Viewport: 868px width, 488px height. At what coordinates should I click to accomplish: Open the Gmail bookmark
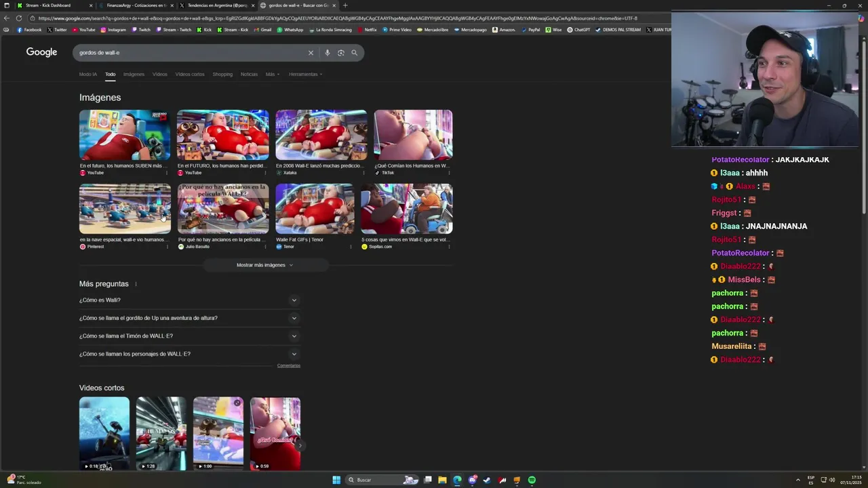tap(262, 30)
